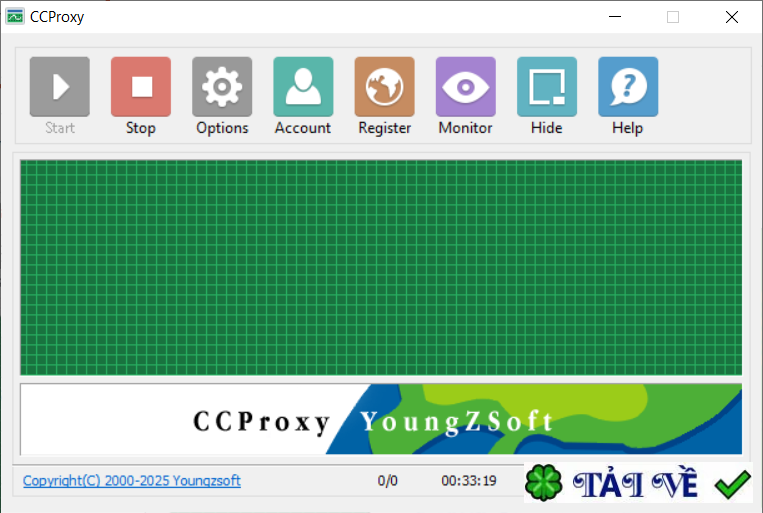Click the TẢI VỀ download text
Viewport: 763px width, 513px height.
(x=635, y=483)
